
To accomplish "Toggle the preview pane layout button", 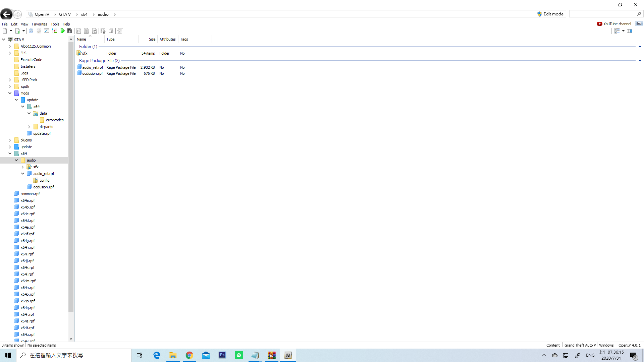I will point(630,31).
